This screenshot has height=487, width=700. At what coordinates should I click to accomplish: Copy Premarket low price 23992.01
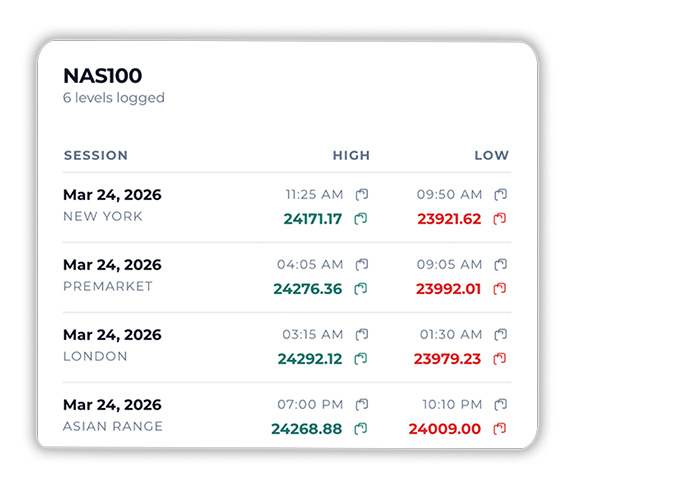[501, 289]
